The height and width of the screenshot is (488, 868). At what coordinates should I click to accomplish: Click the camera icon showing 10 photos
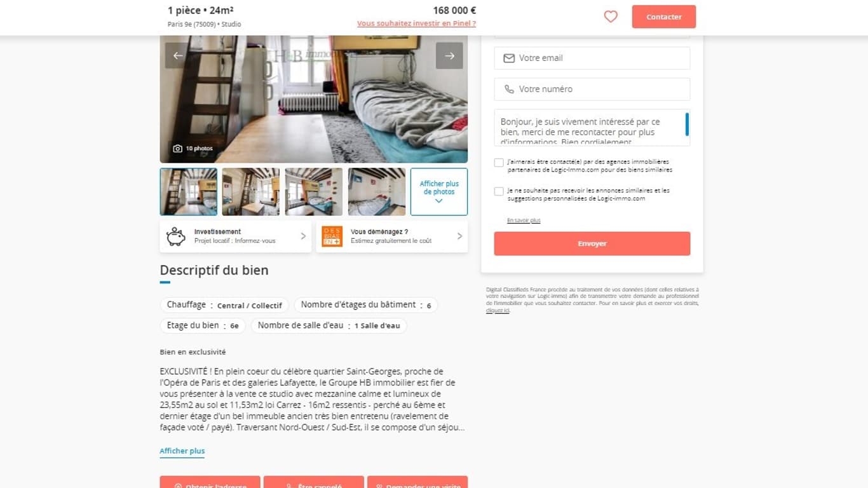[x=178, y=149]
